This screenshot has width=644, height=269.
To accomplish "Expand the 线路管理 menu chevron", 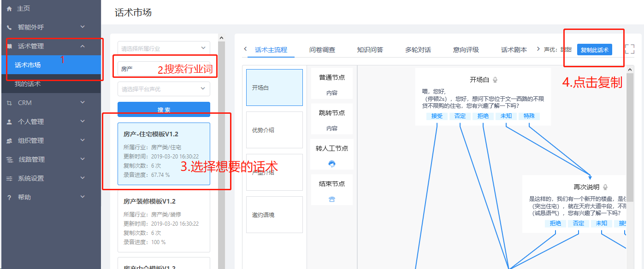I will (83, 159).
